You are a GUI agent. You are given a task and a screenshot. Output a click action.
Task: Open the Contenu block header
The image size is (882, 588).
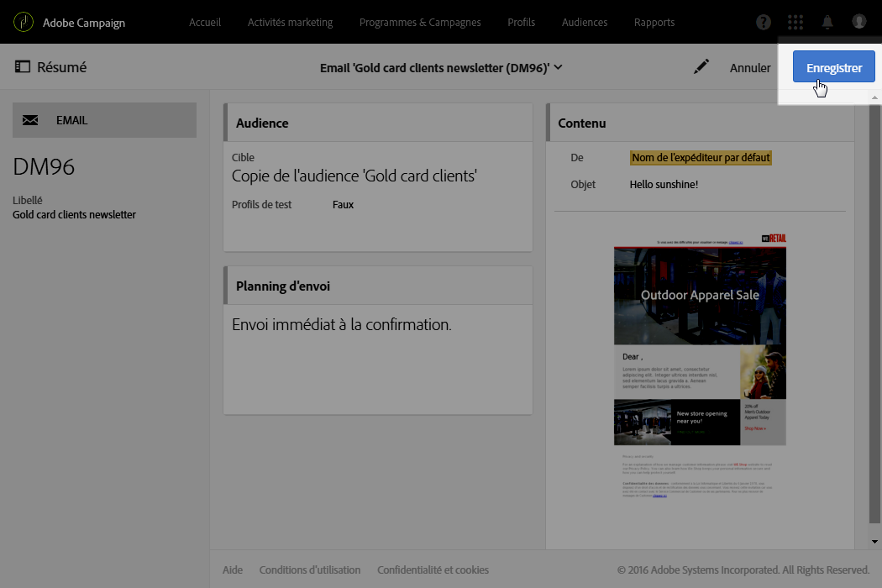click(x=701, y=123)
